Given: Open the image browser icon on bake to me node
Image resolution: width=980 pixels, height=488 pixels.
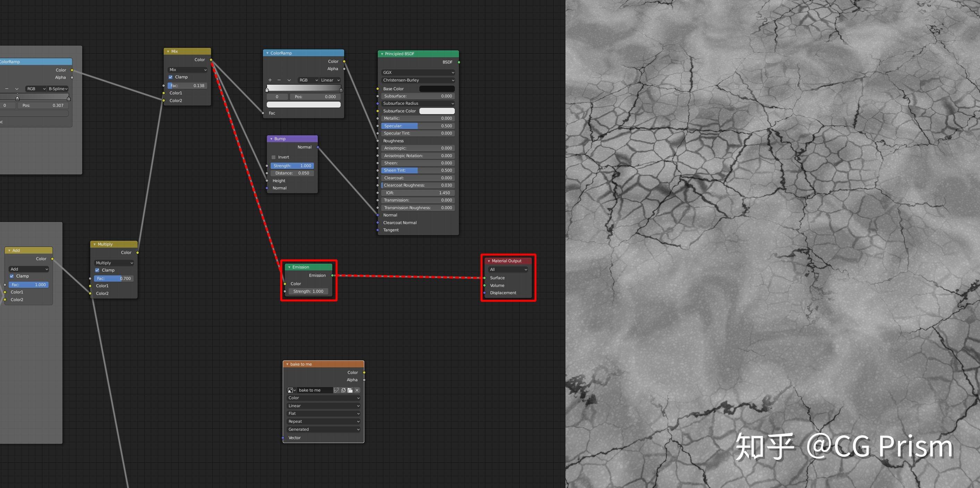Looking at the screenshot, I should (290, 390).
